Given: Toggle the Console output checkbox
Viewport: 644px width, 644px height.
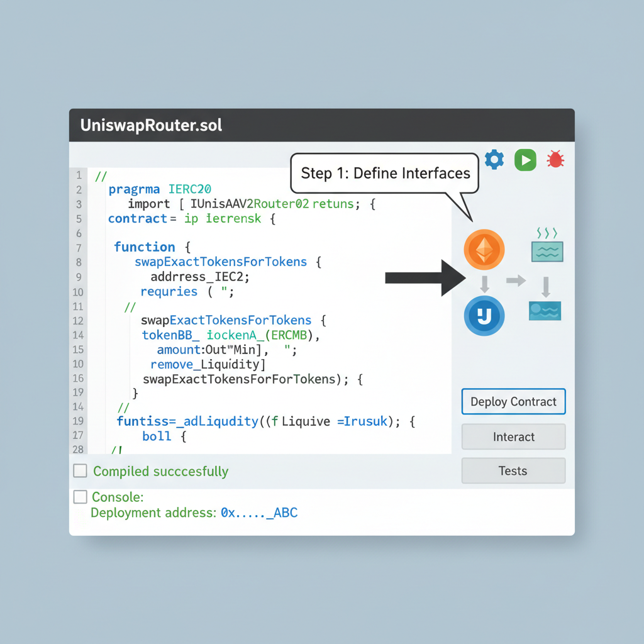Looking at the screenshot, I should (80, 496).
